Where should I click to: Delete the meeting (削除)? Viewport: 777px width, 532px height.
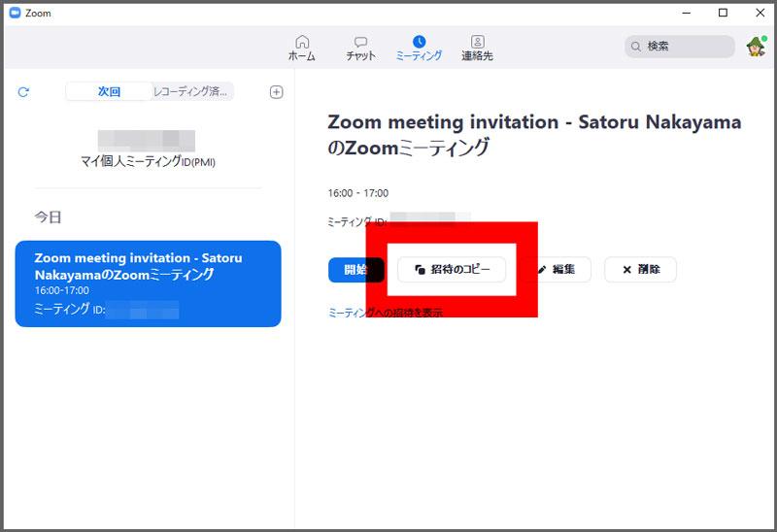click(640, 270)
